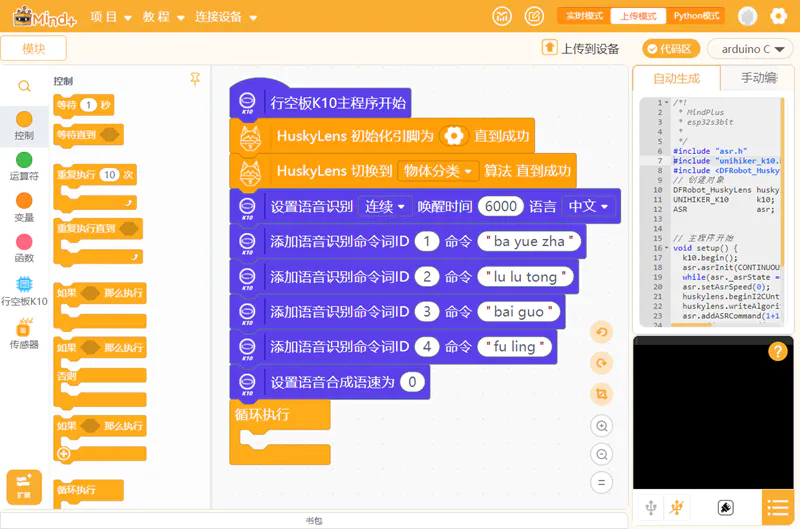The height and width of the screenshot is (529, 800).
Task: Select the 变量 orange category circle
Action: coord(24,200)
